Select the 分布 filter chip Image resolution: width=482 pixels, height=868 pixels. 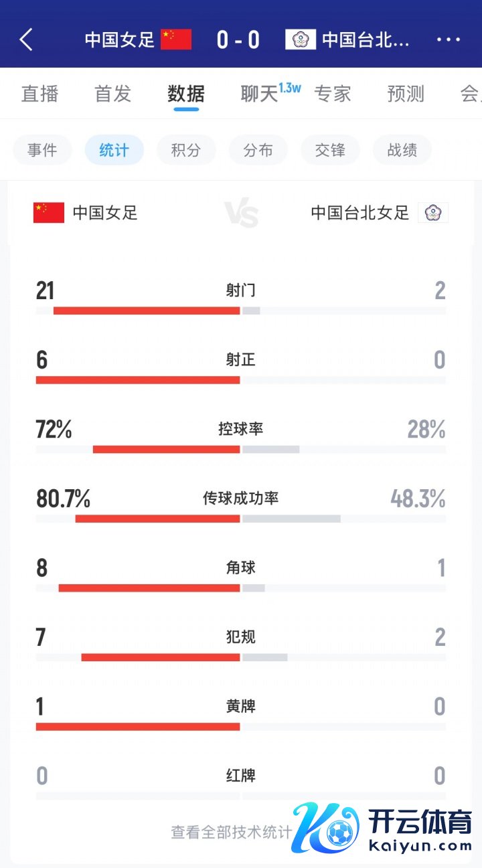(x=258, y=150)
